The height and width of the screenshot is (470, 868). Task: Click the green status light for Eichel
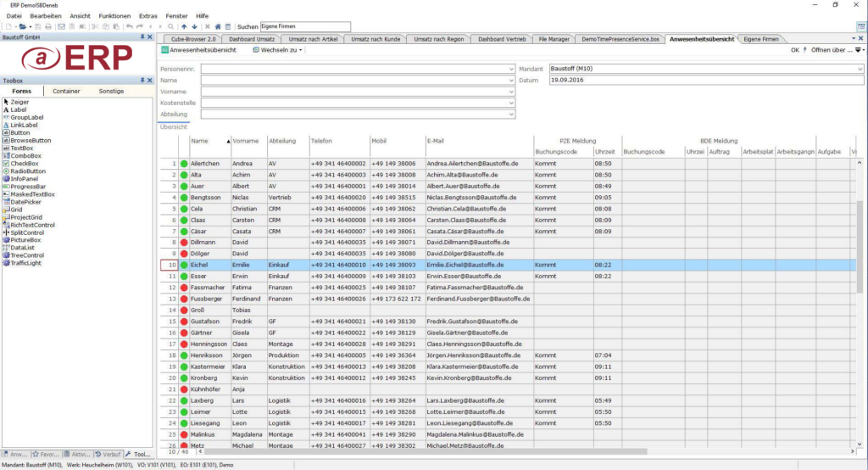tap(183, 265)
